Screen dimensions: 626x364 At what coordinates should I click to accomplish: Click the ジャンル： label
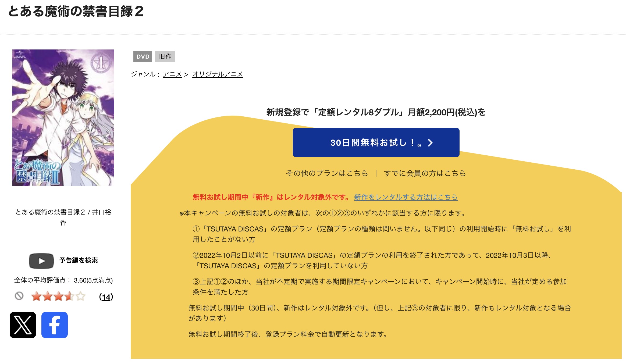145,74
